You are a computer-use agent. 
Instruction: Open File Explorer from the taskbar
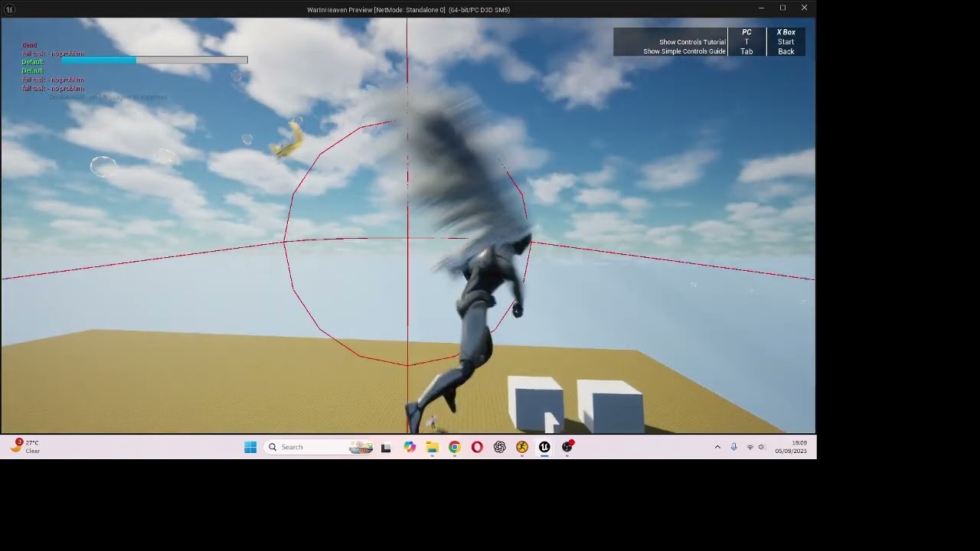tap(432, 447)
